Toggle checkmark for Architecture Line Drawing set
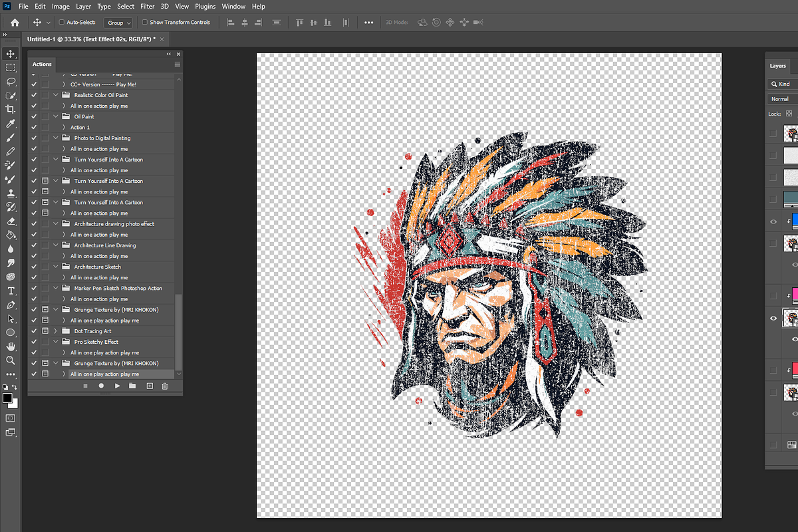 34,245
